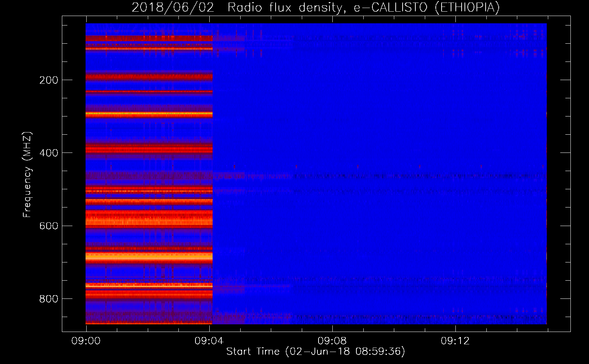Click the 09:00 time axis label
589x364 pixels.
coord(86,341)
